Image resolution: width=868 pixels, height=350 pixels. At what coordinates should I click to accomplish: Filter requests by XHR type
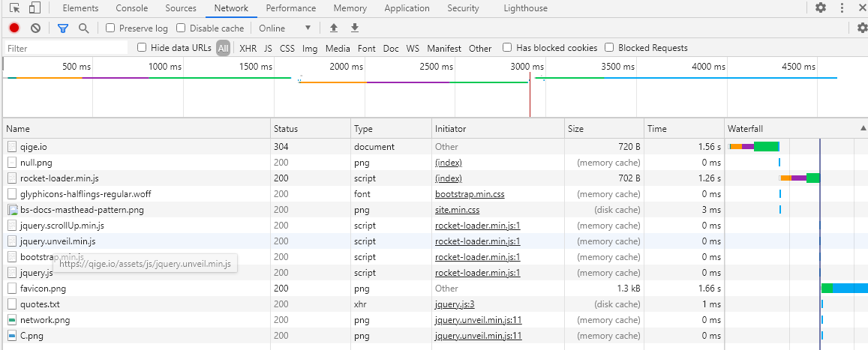[x=248, y=49]
